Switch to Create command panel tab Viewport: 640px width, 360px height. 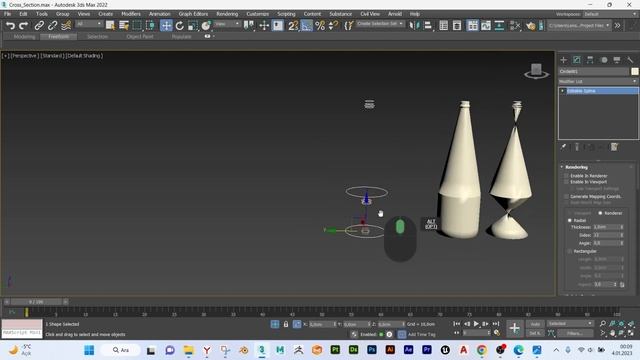(x=564, y=60)
